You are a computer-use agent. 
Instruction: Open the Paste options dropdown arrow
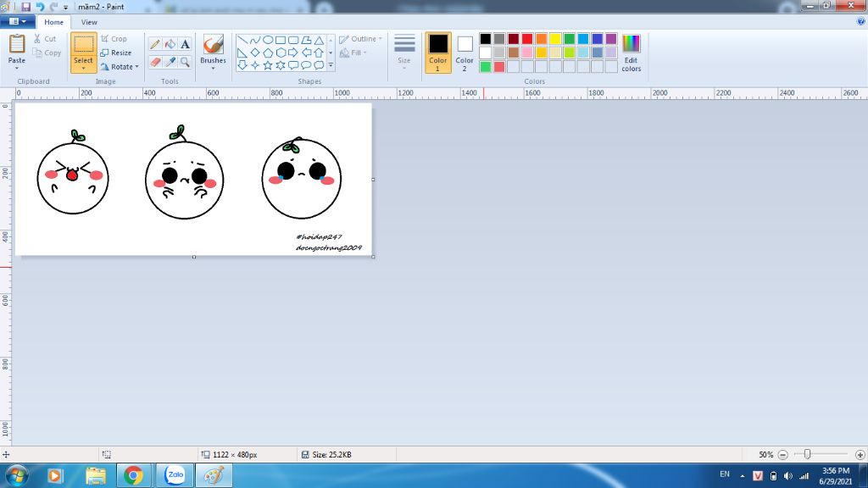[x=17, y=68]
